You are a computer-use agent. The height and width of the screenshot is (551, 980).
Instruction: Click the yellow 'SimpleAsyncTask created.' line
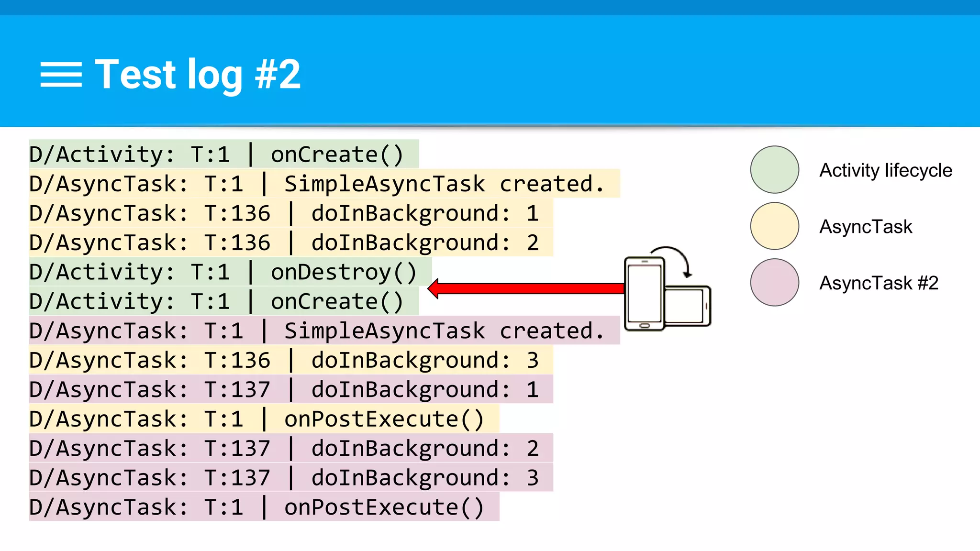tap(317, 184)
